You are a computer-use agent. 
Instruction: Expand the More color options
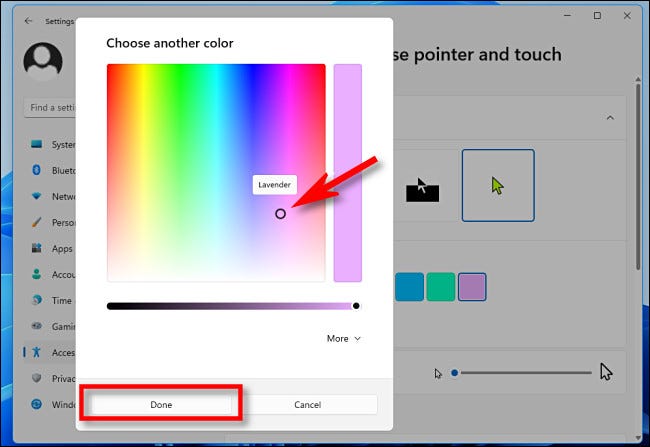(343, 338)
